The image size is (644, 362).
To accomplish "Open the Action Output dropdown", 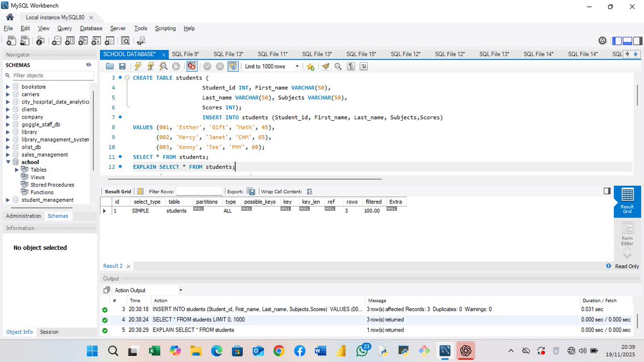I will tap(180, 290).
